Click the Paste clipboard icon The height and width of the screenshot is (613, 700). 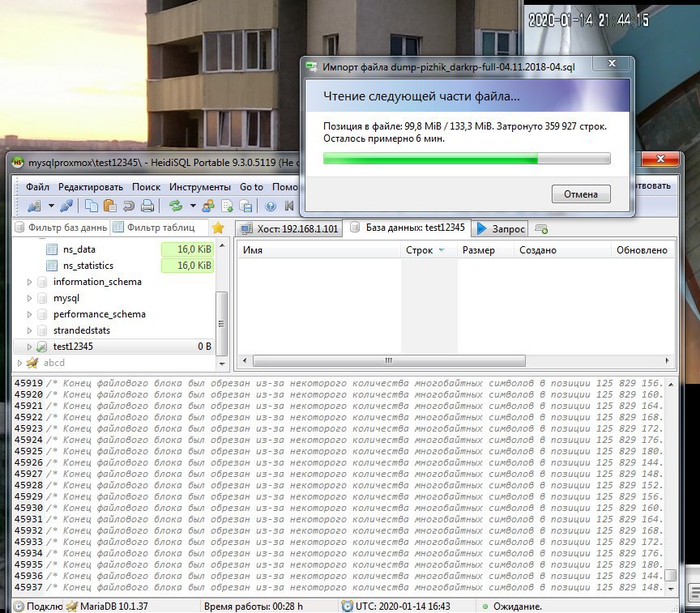pos(110,206)
